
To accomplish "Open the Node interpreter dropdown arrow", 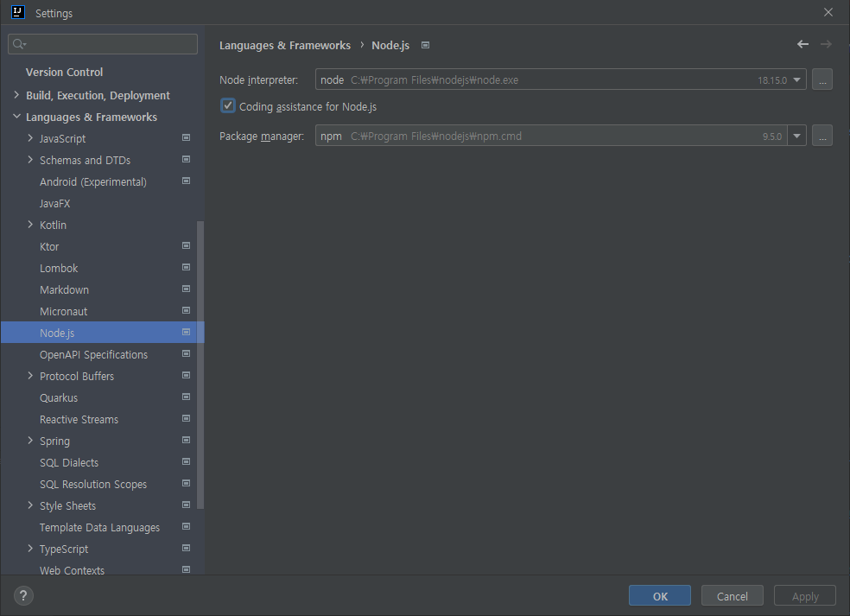I will coord(796,79).
